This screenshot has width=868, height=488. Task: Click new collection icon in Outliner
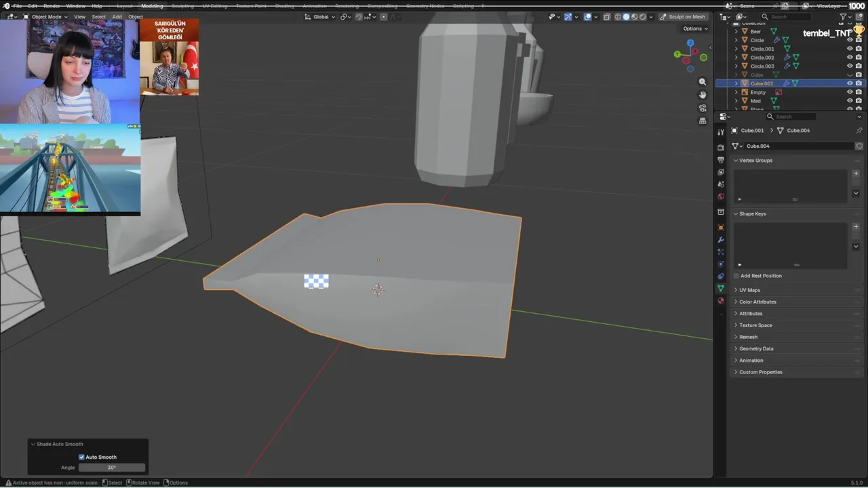860,17
